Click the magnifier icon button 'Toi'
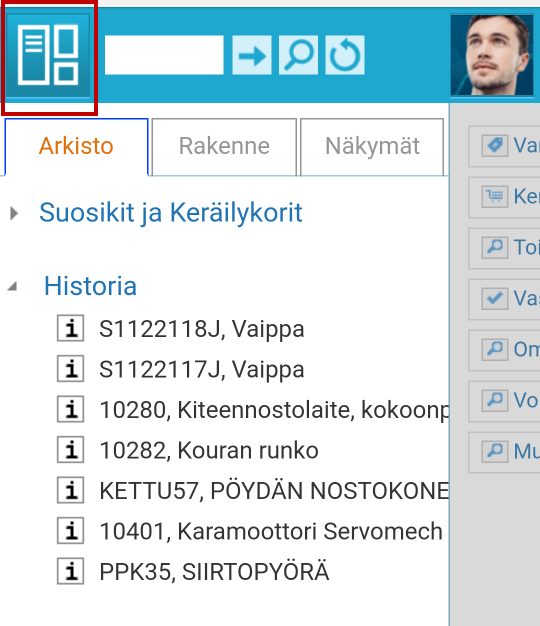 504,248
